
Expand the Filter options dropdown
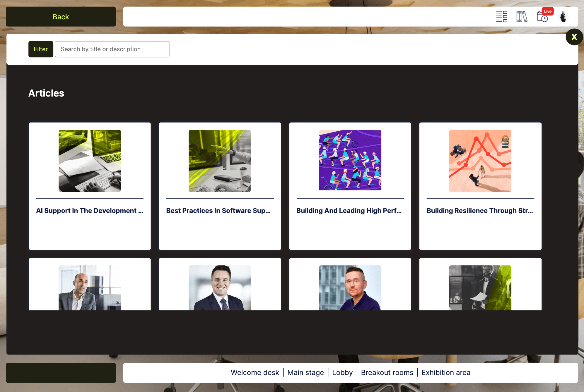click(40, 49)
